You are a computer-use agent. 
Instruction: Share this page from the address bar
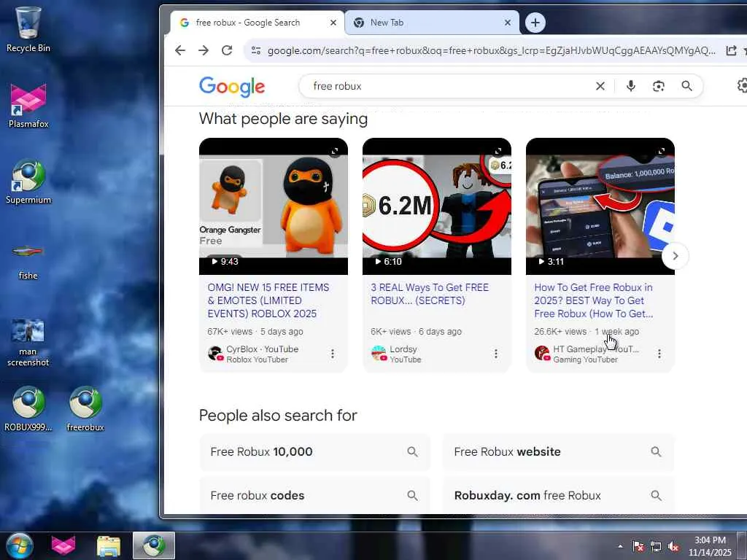[x=731, y=50]
